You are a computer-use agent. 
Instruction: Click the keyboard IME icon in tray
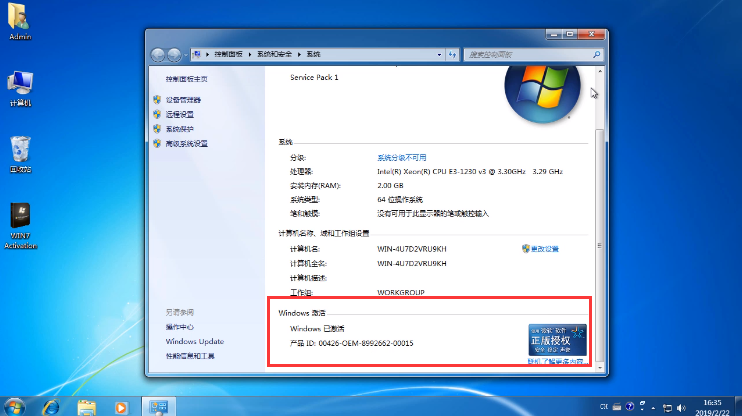click(617, 407)
